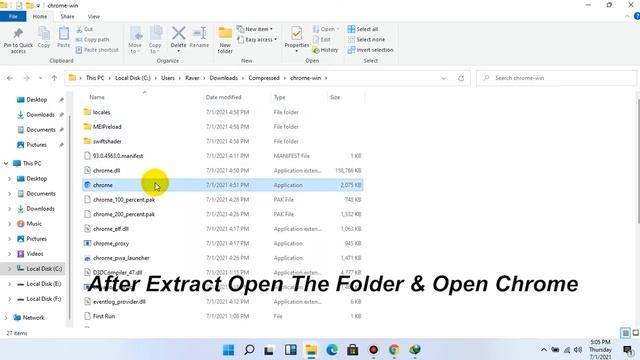Open the Properties ribbon button
Screen dimensions: 640x360
click(x=297, y=39)
